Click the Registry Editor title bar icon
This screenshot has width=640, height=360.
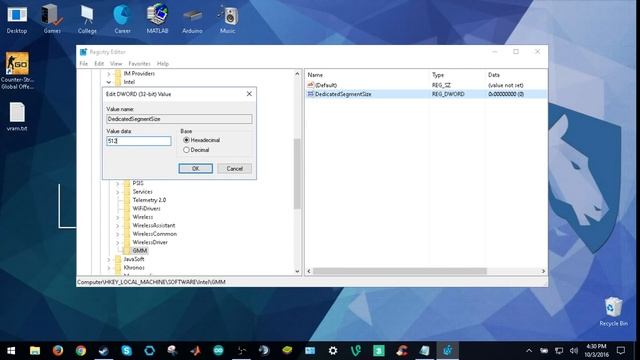click(84, 52)
